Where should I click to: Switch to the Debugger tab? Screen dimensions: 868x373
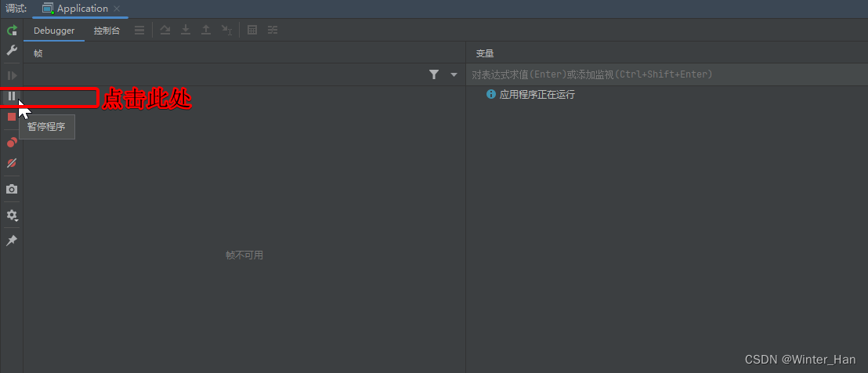coord(54,31)
